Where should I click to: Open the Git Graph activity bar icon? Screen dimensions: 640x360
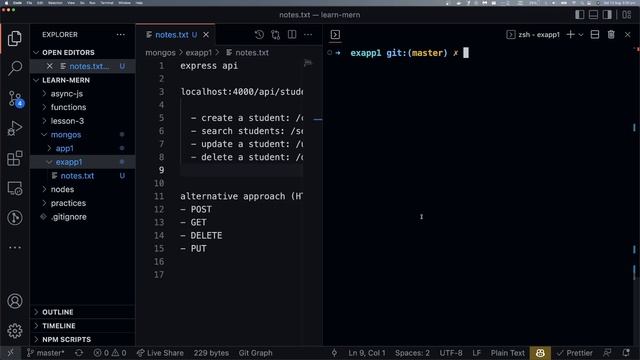coord(15,218)
